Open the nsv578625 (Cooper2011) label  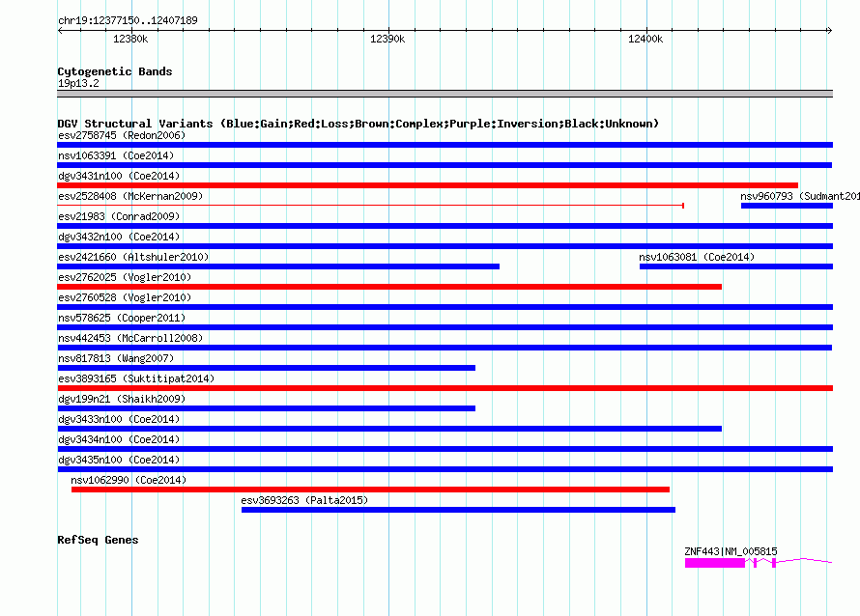tap(122, 318)
